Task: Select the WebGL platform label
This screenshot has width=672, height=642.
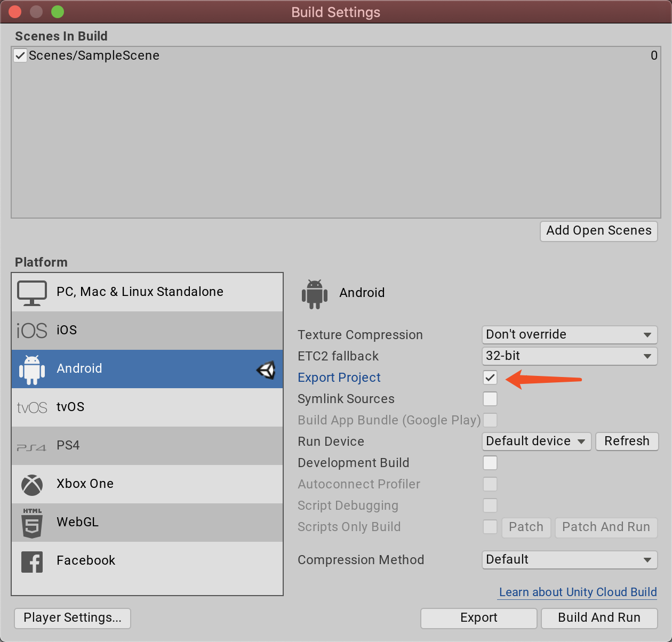Action: (x=78, y=522)
